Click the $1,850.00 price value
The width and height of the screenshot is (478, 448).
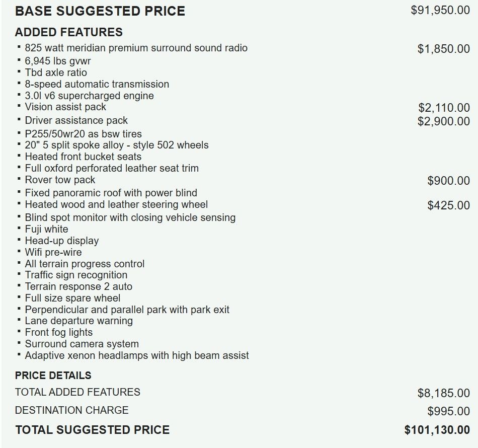coord(443,49)
